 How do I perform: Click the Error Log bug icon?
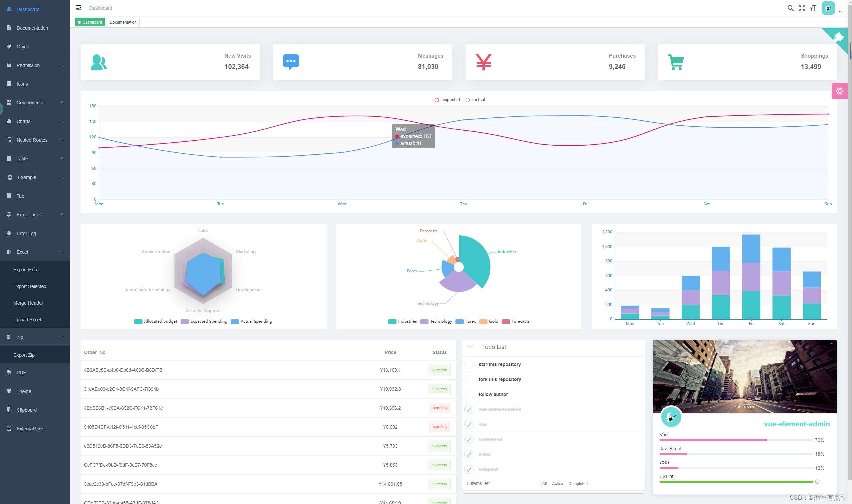[x=9, y=233]
